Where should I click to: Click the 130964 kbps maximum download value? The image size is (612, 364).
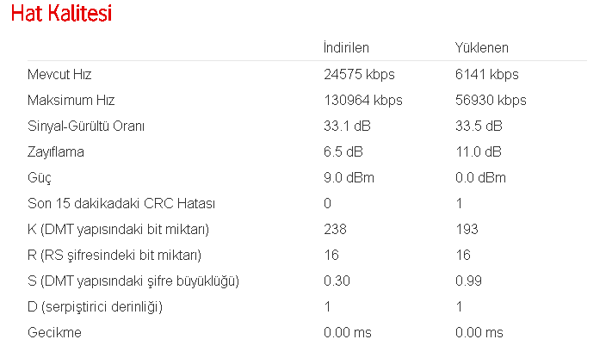362,100
